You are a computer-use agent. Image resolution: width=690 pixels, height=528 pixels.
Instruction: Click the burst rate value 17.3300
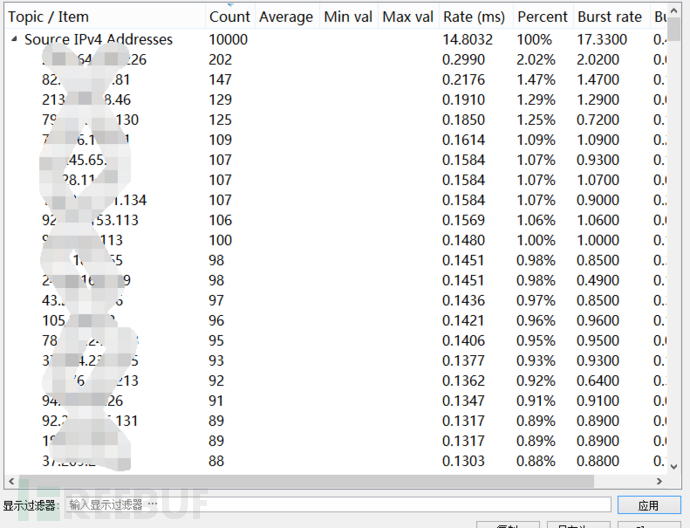(602, 40)
